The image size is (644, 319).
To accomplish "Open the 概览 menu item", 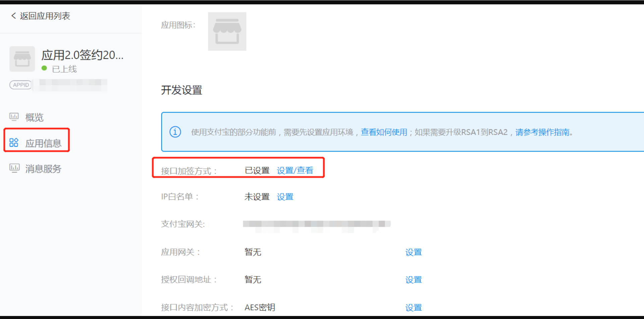I will [34, 117].
